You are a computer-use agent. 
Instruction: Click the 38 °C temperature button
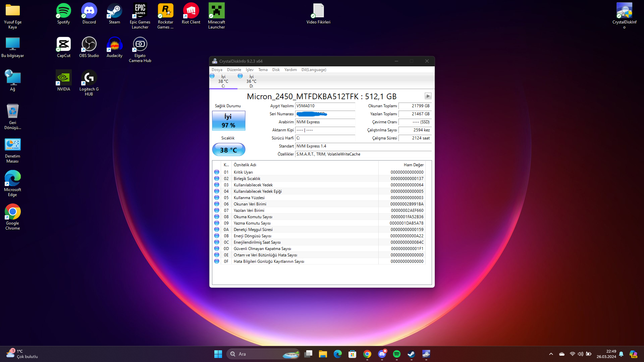228,150
